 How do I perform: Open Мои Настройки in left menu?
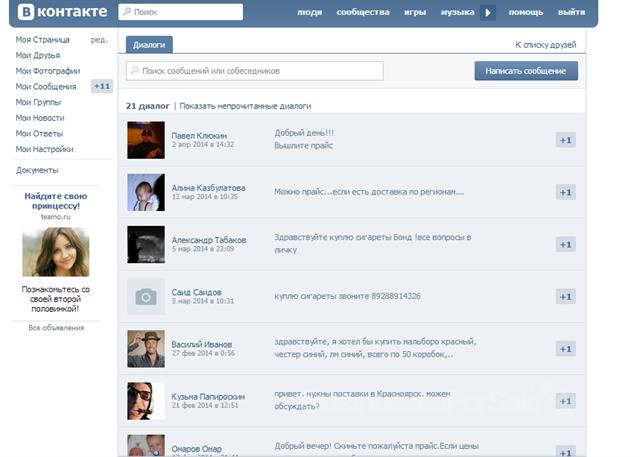click(x=44, y=149)
